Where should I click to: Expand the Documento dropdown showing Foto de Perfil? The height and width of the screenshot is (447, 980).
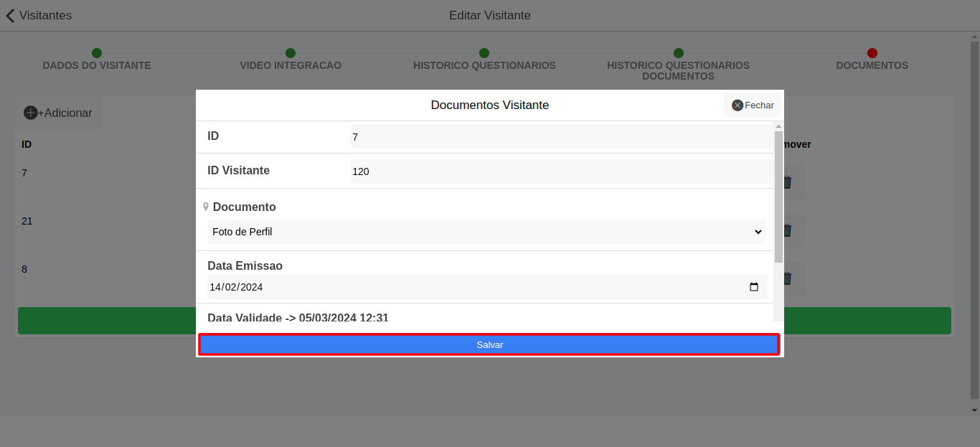pyautogui.click(x=486, y=232)
